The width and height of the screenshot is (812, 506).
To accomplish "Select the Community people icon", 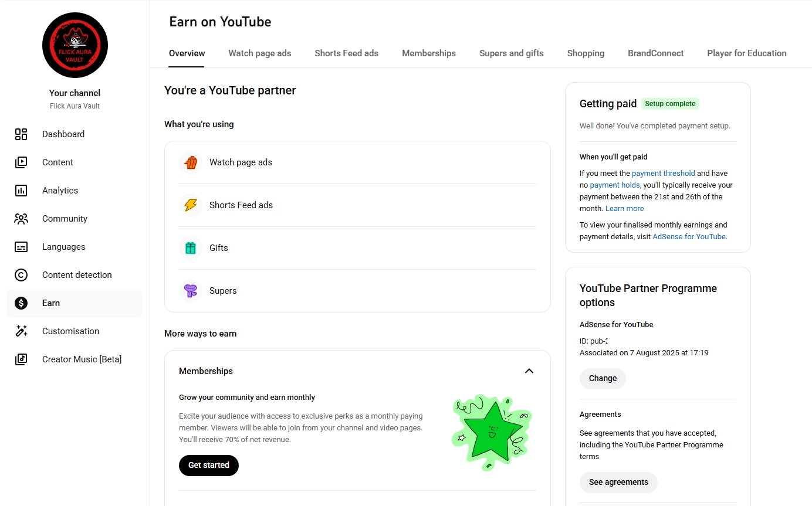I will click(21, 219).
